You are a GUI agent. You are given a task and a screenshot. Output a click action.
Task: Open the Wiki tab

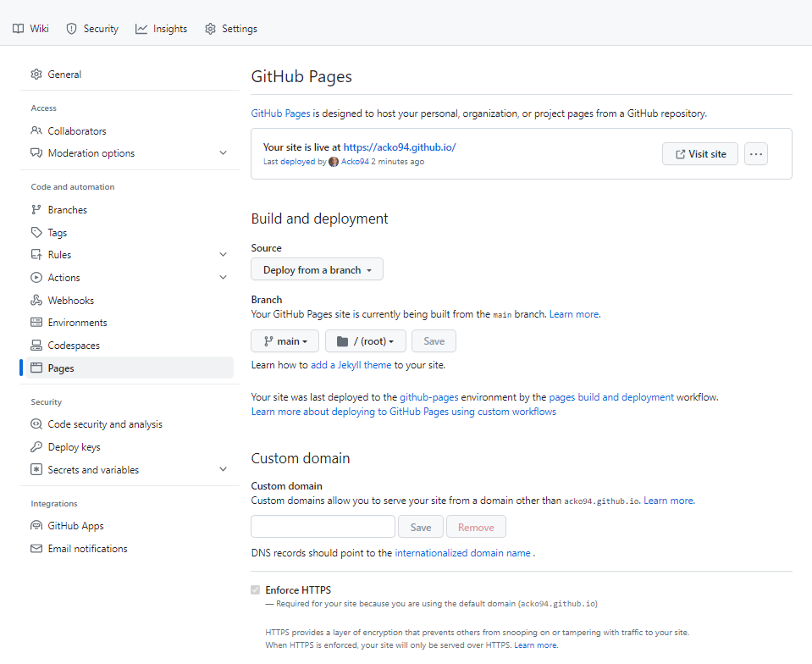[30, 29]
